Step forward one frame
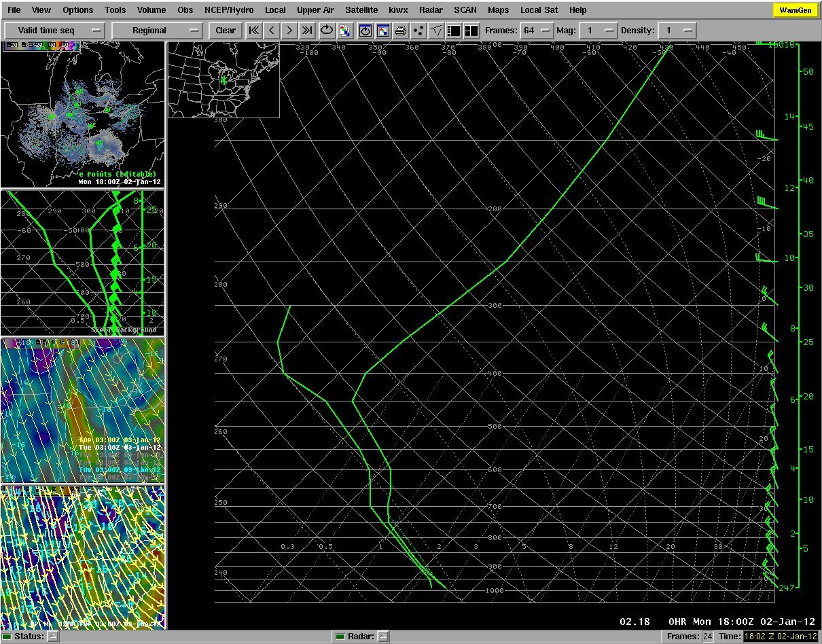 click(x=289, y=30)
